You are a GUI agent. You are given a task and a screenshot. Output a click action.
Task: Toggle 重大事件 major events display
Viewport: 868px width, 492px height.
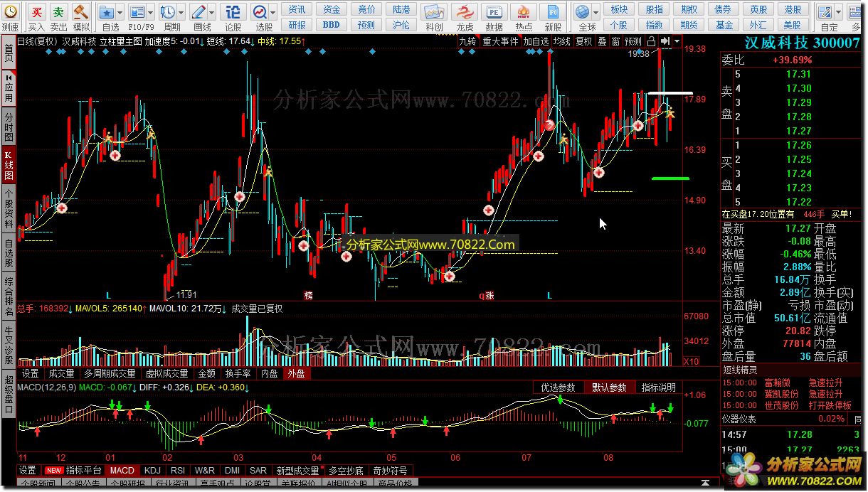click(x=500, y=41)
